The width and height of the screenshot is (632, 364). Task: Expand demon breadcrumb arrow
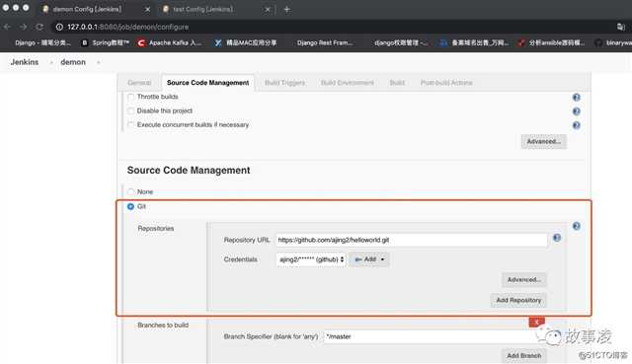tap(99, 62)
